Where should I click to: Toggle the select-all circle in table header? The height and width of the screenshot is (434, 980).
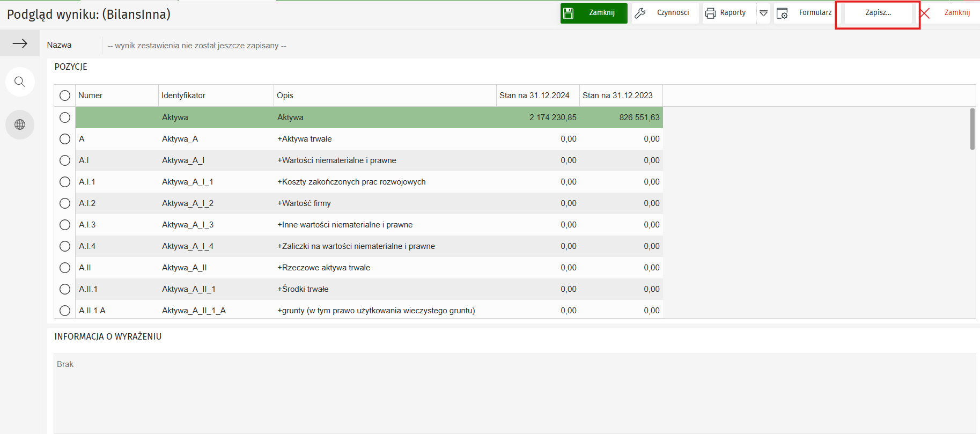pyautogui.click(x=65, y=95)
